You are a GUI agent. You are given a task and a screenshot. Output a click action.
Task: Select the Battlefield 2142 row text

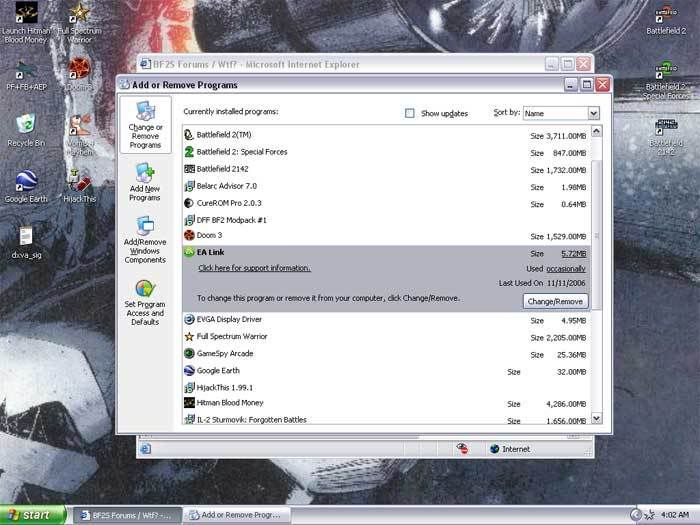tap(222, 169)
